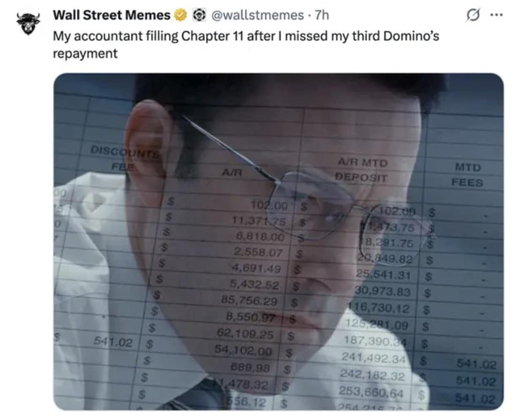The image size is (532, 419).
Task: Click the "MTD FEES" header in the image
Action: tap(467, 175)
